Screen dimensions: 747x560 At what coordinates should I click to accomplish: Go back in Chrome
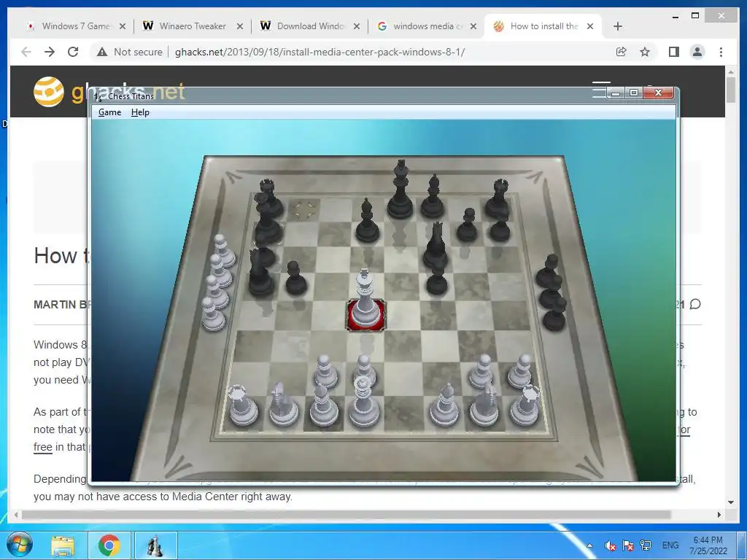coord(26,52)
